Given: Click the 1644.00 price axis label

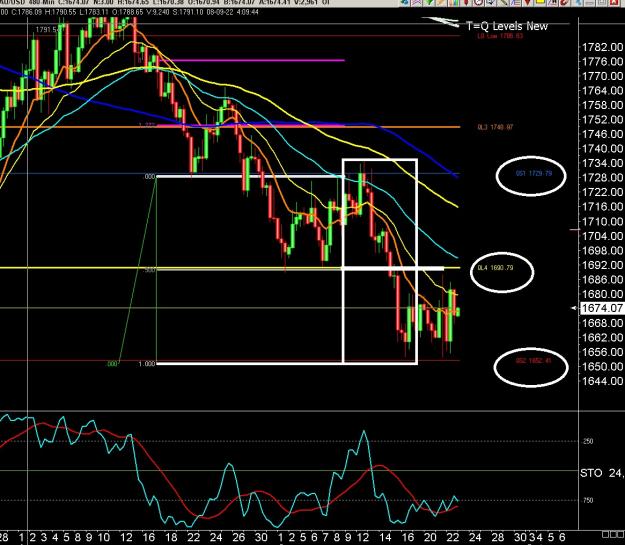Looking at the screenshot, I should [602, 381].
